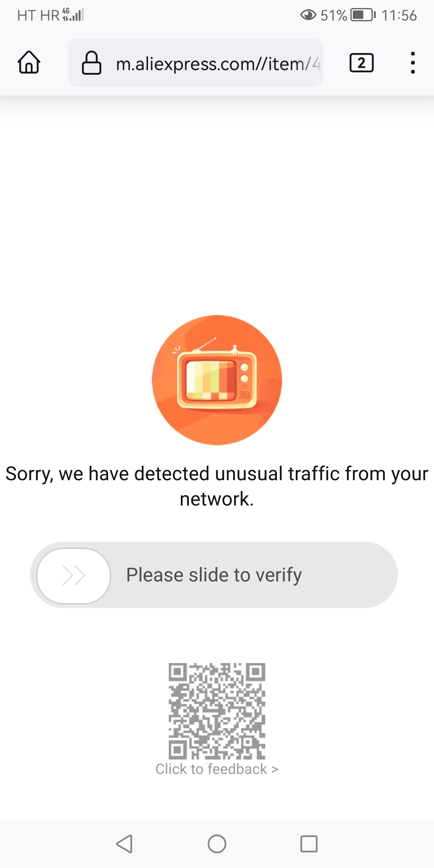The height and width of the screenshot is (868, 434).
Task: Click the slide-to-verify handle with arrows
Action: (x=74, y=575)
